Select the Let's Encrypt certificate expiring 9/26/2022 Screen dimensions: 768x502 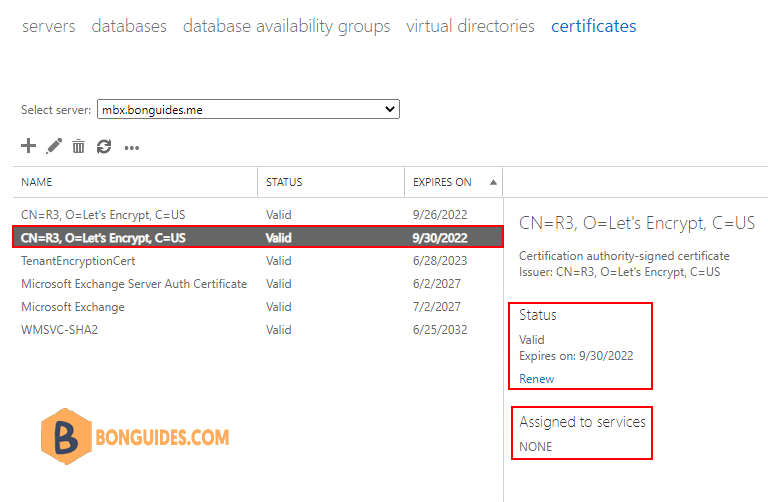[x=258, y=215]
